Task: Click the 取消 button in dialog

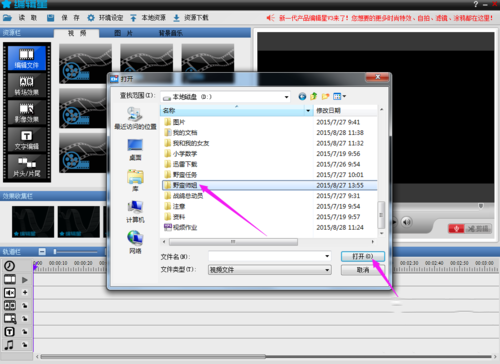Action: [x=363, y=270]
